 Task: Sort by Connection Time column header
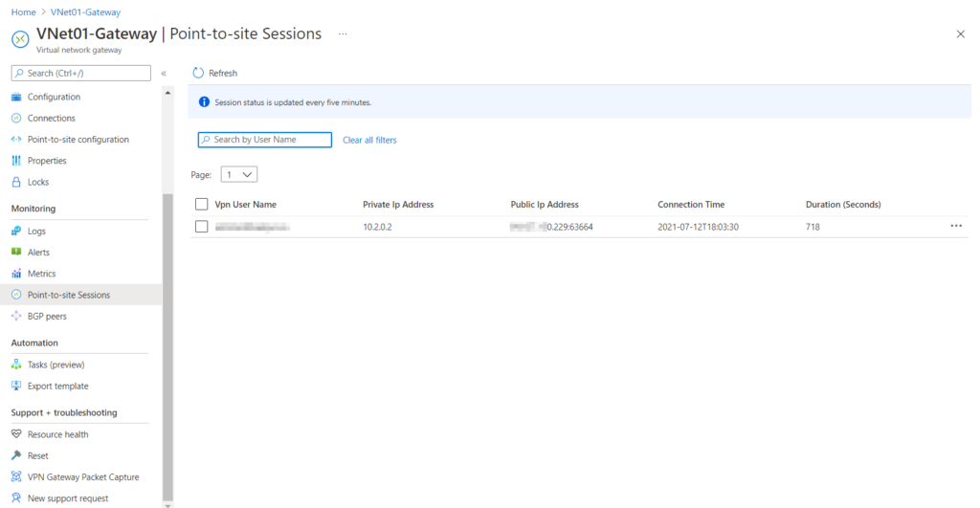[x=691, y=205]
